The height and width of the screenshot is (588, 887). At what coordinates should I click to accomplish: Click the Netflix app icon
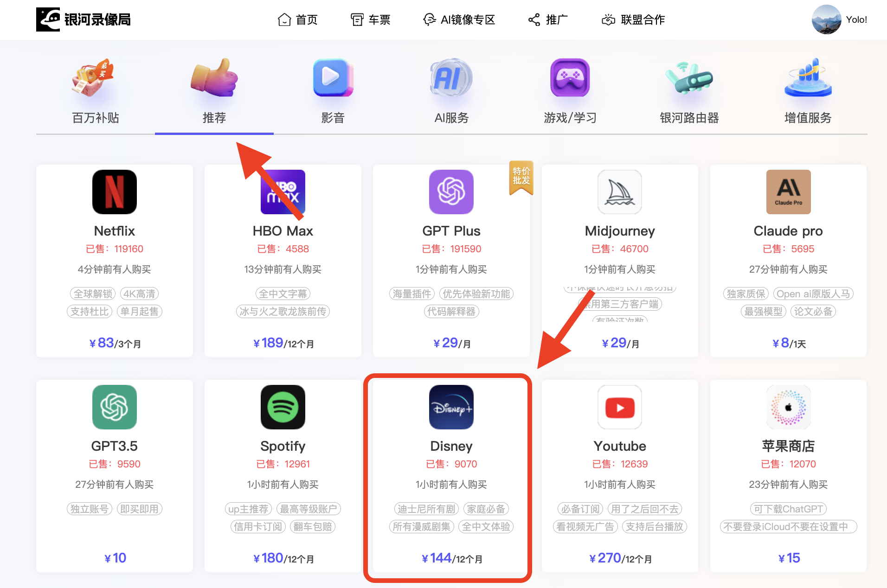tap(115, 192)
